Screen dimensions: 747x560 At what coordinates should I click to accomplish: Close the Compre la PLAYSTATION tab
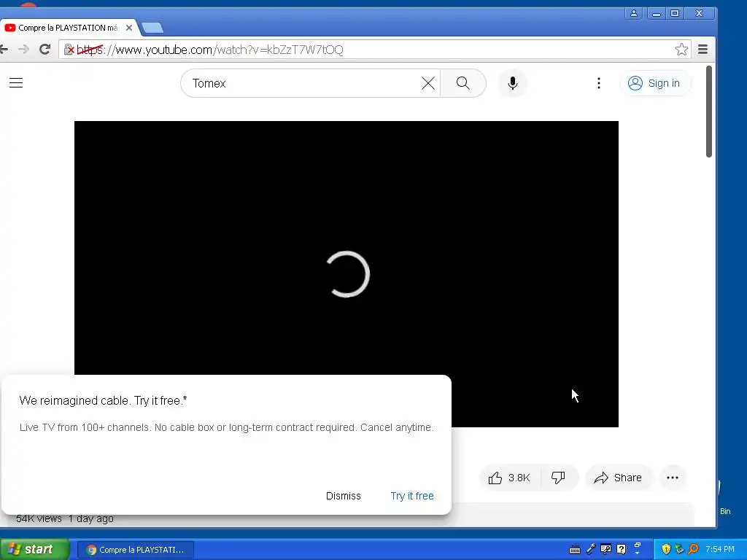pos(129,28)
